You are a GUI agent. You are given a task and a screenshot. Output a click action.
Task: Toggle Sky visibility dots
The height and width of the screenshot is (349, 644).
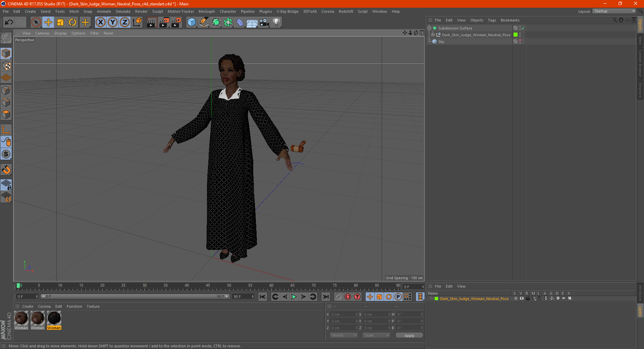click(520, 41)
